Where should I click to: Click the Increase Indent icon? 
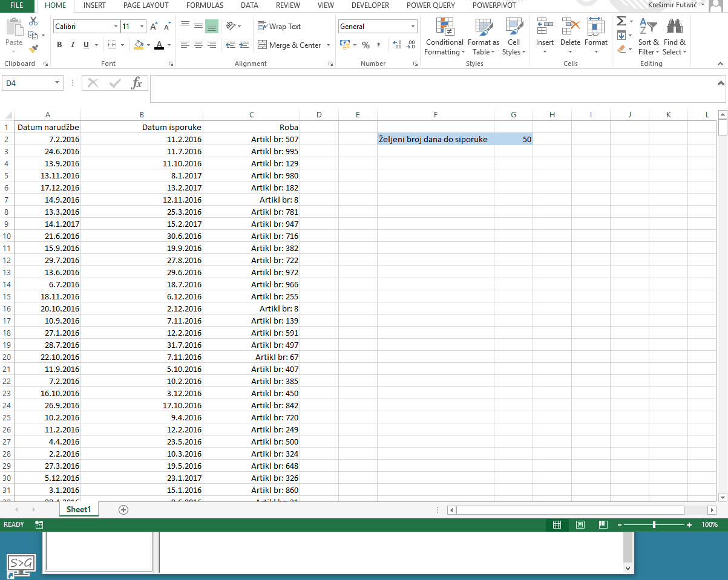243,45
